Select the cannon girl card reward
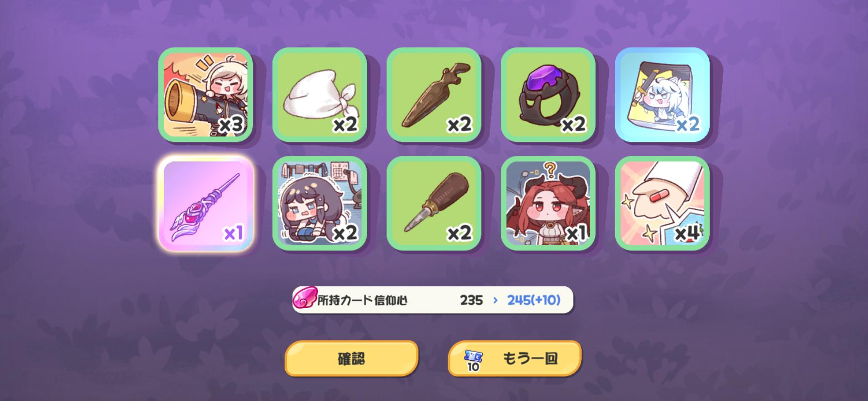This screenshot has width=868, height=401. [205, 94]
